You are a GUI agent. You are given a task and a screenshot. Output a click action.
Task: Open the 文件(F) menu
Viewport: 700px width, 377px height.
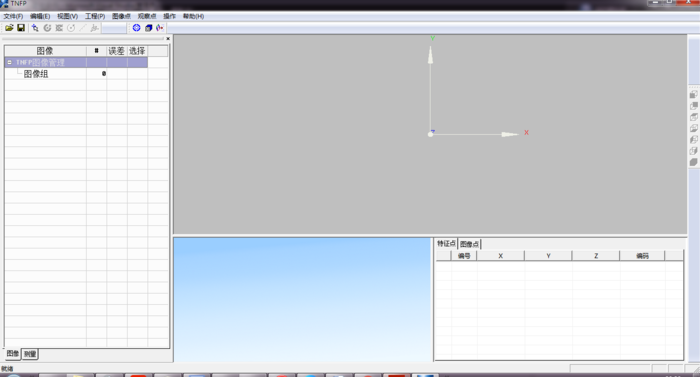coord(13,16)
